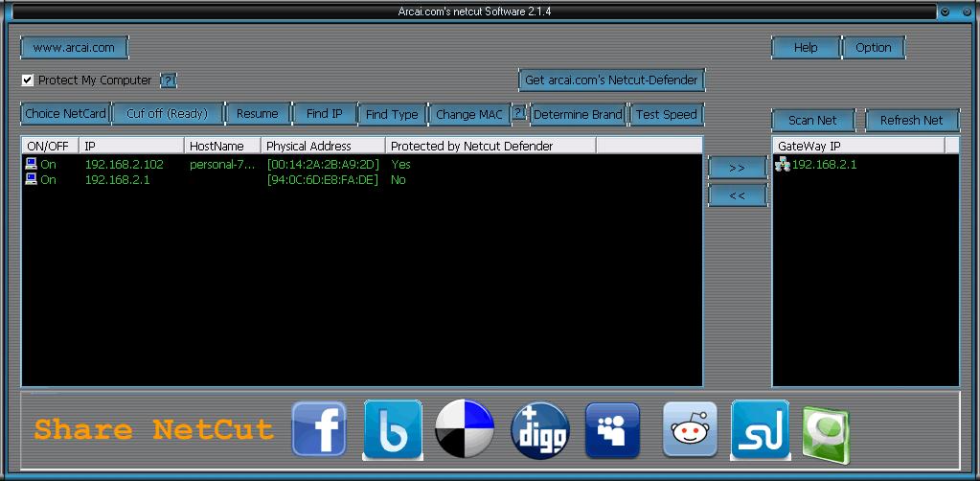This screenshot has height=481, width=980.
Task: Move selection right with >> button
Action: (737, 168)
